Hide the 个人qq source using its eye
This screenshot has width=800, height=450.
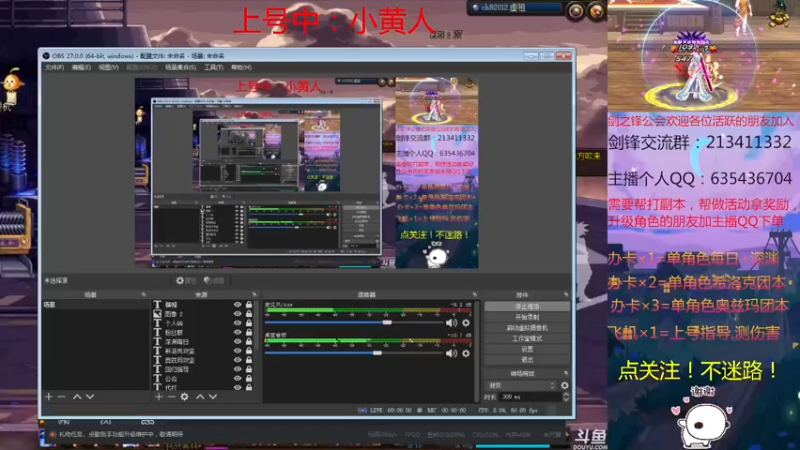click(237, 323)
